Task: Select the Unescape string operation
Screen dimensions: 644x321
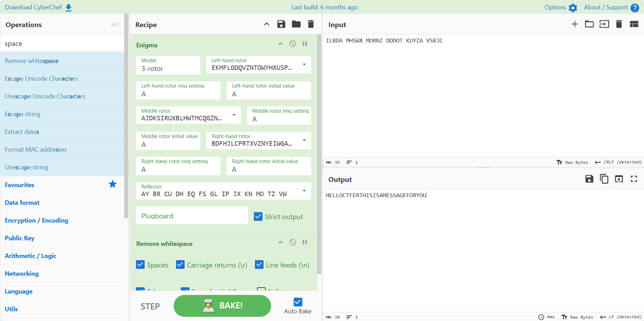Action: pyautogui.click(x=62, y=167)
